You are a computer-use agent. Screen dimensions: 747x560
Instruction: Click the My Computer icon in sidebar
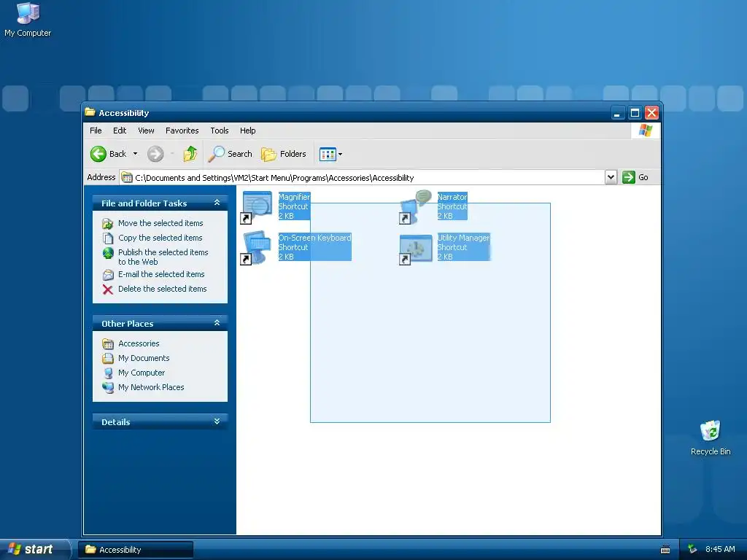point(108,373)
